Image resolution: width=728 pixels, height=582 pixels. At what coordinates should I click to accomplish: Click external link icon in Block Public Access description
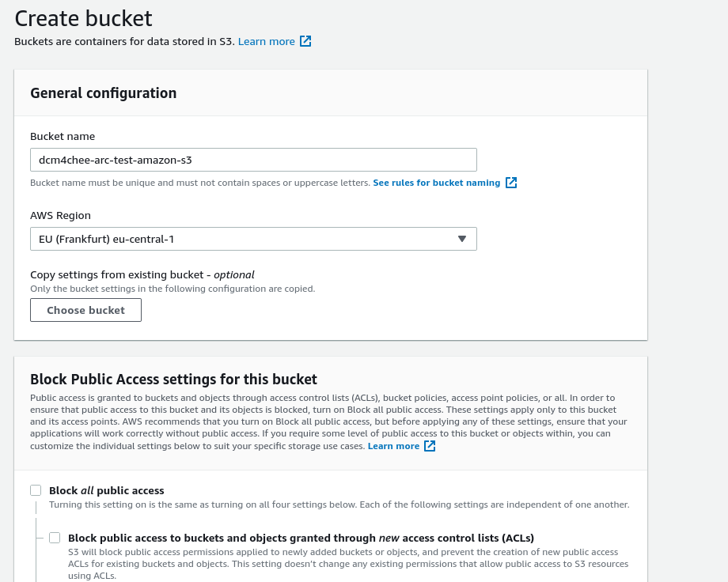pyautogui.click(x=430, y=446)
